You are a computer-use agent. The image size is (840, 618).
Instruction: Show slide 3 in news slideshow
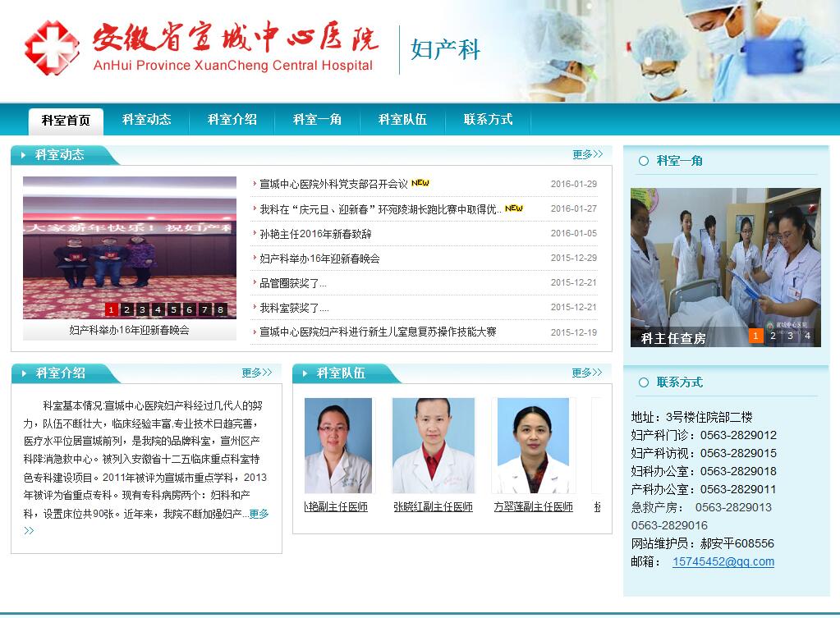[142, 309]
